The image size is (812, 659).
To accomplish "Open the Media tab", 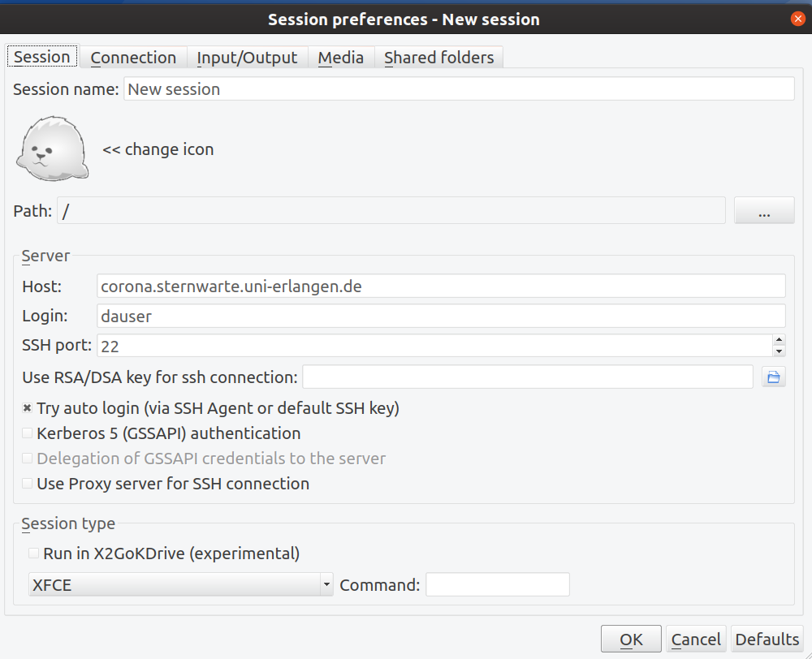I will [x=341, y=58].
